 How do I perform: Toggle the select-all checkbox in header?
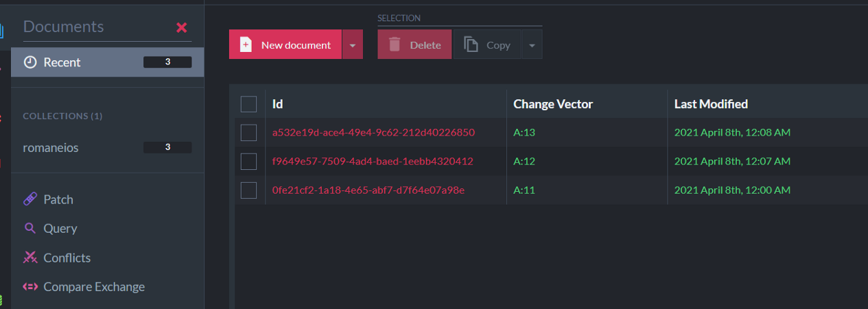coord(248,104)
